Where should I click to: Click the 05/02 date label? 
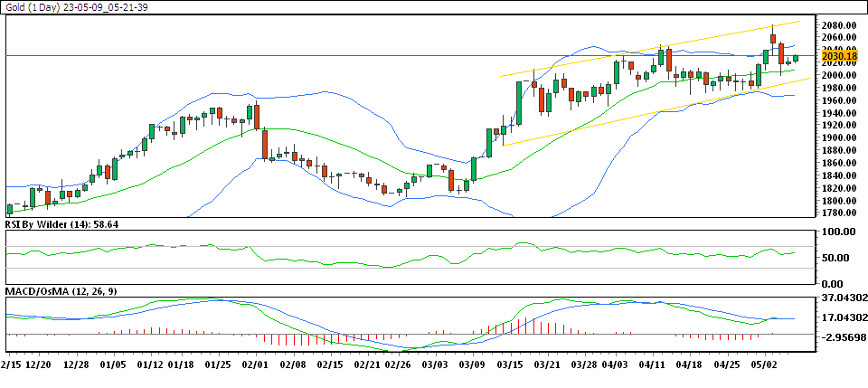coord(766,366)
